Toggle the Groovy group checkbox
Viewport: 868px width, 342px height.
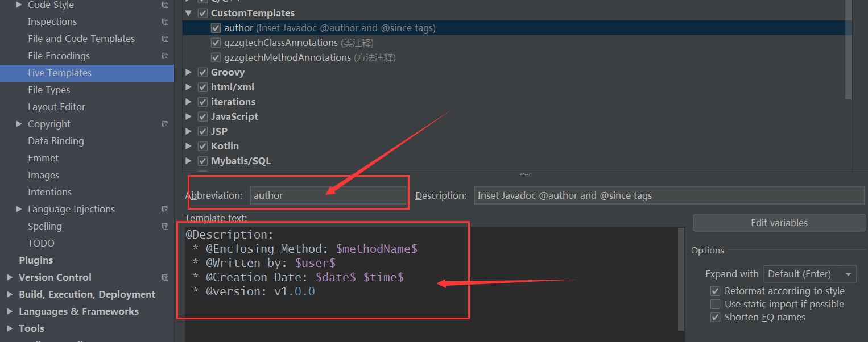click(x=202, y=72)
